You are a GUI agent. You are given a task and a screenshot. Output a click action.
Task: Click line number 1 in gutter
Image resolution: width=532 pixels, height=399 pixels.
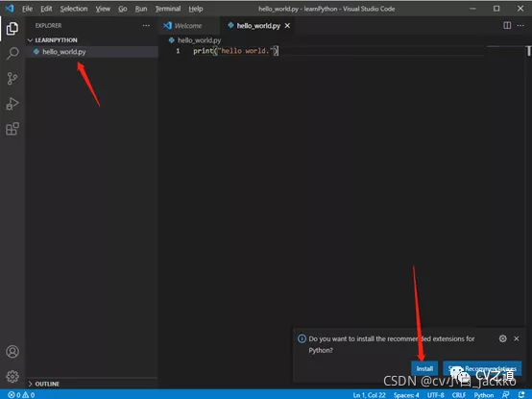pos(178,51)
